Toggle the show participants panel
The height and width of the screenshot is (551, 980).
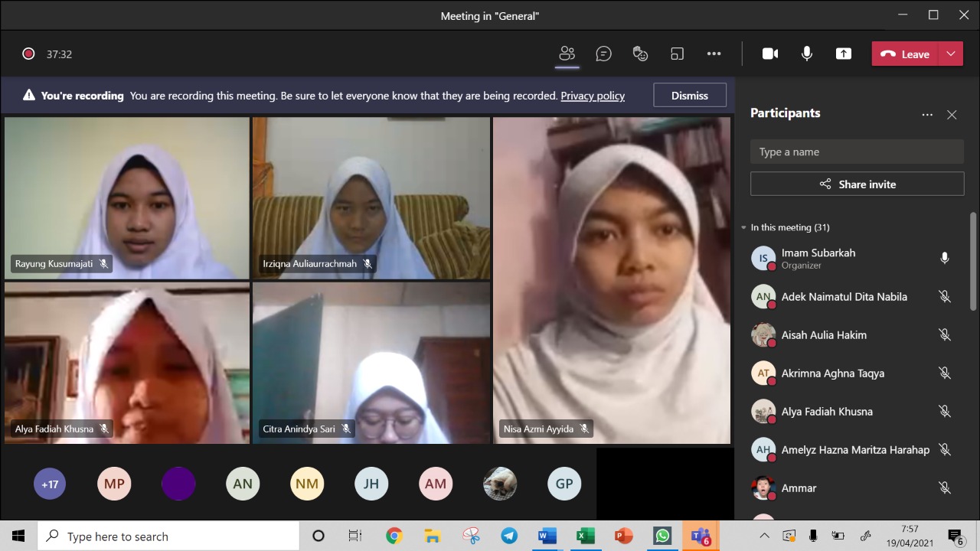[567, 54]
